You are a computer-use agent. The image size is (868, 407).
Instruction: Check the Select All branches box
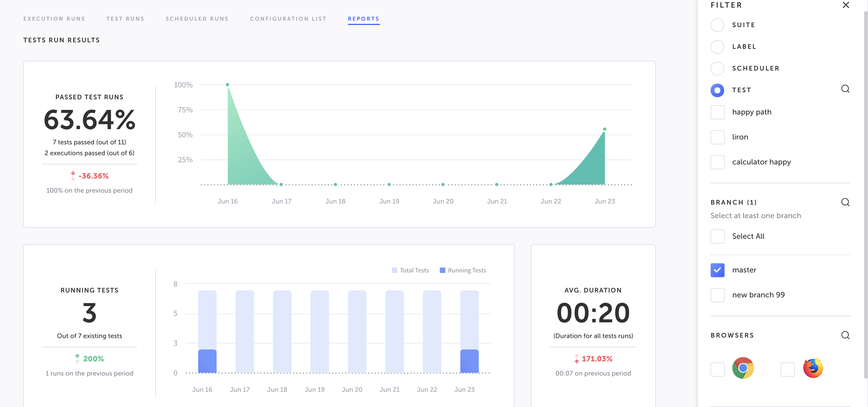[x=717, y=237]
